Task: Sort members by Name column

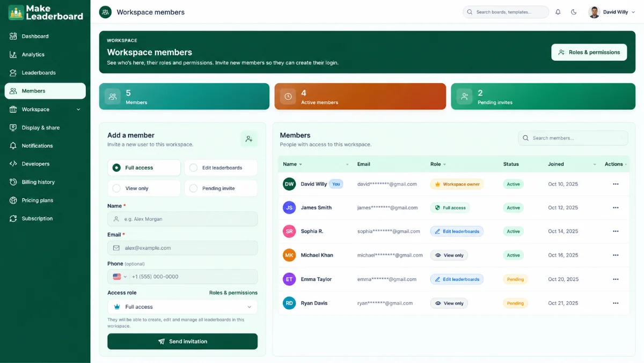Action: point(292,164)
